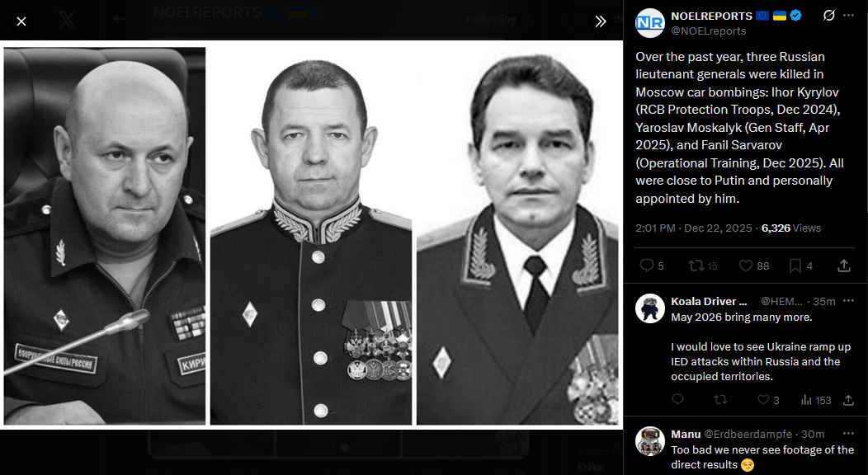Open the @NOELreports handle link
The image size is (868, 475).
[x=709, y=31]
